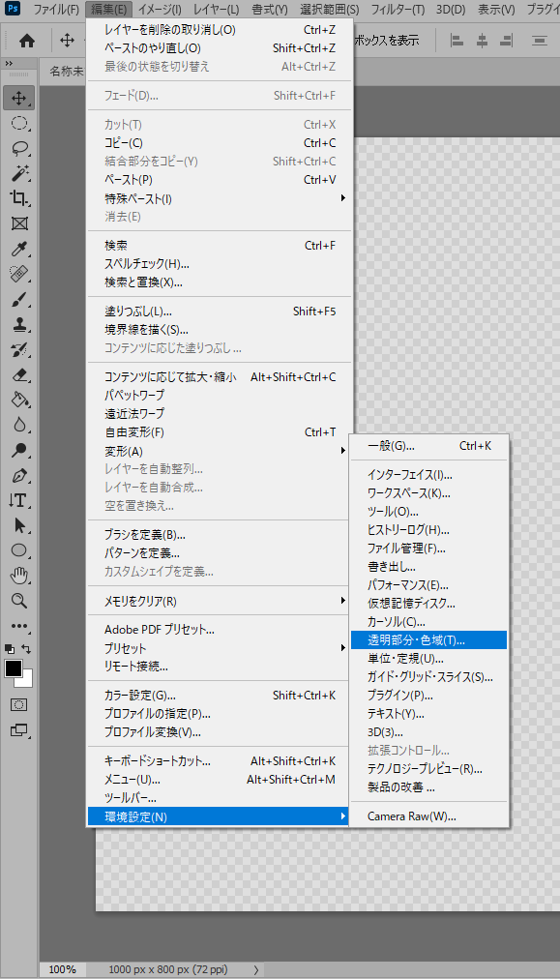Open the レイヤー(L) menu
This screenshot has width=560, height=979.
click(x=216, y=10)
